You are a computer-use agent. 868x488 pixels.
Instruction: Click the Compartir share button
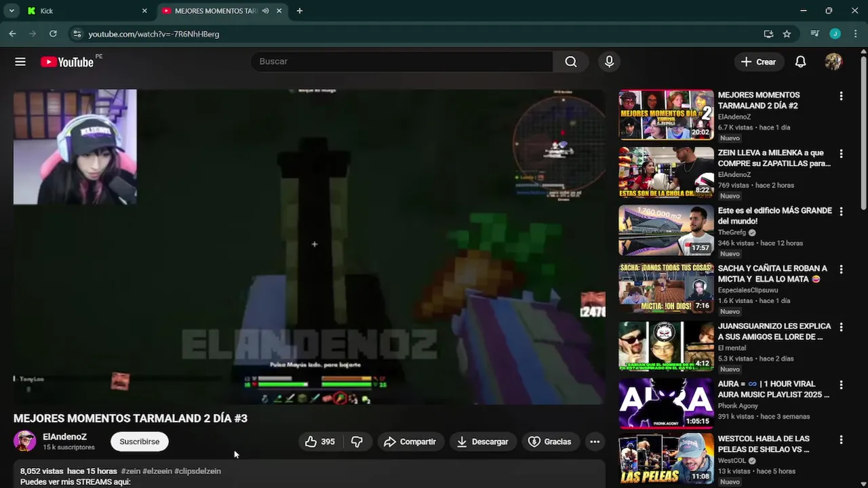[x=410, y=441]
